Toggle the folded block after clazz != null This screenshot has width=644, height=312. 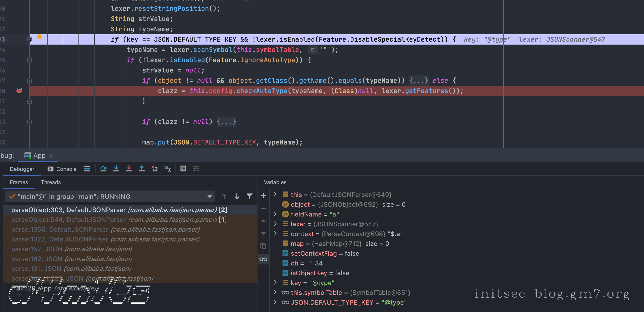[x=226, y=122]
